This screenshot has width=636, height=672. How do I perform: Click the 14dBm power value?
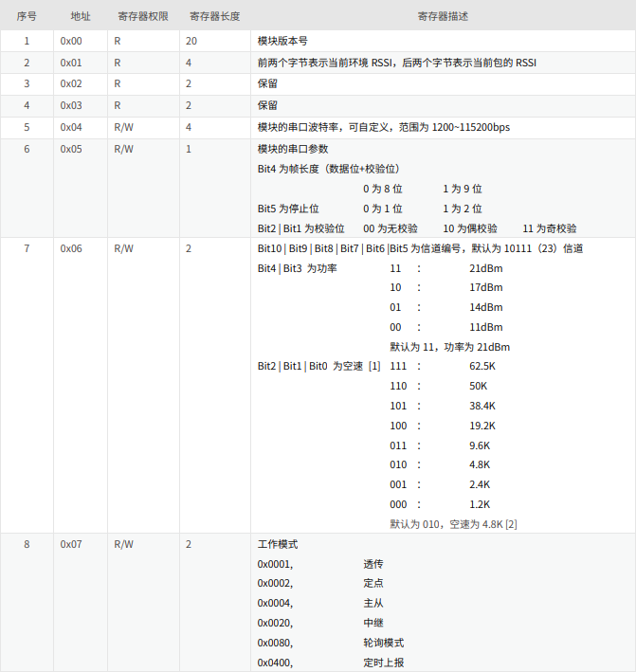coord(486,307)
